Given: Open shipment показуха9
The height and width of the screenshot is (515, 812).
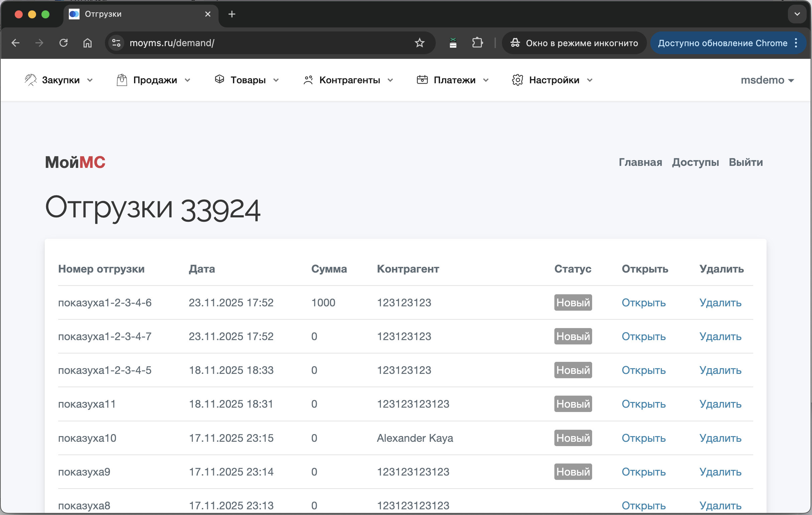Looking at the screenshot, I should click(643, 472).
